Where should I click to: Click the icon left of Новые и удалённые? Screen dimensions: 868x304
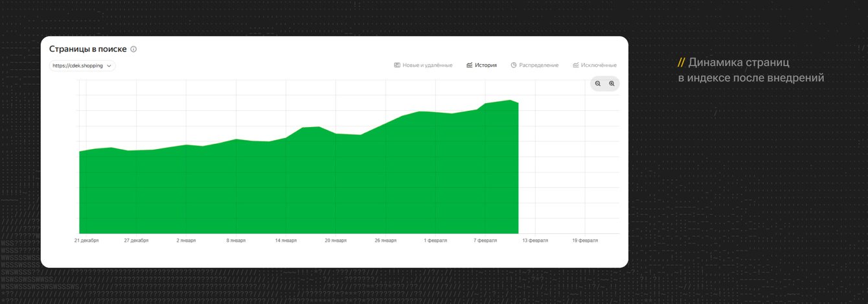pyautogui.click(x=397, y=65)
